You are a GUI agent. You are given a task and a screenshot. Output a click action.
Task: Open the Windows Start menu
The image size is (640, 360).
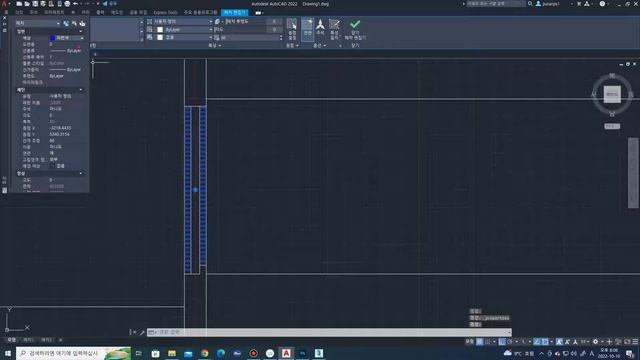7,353
